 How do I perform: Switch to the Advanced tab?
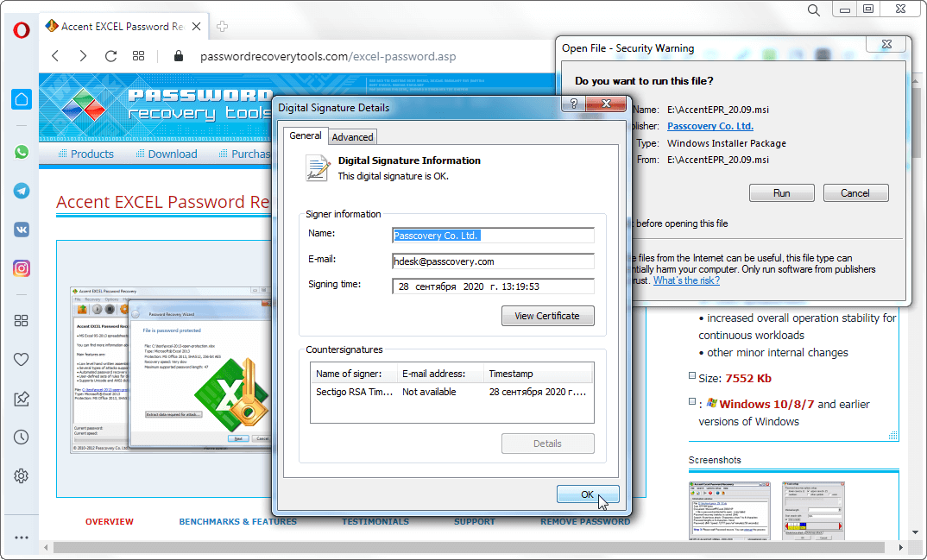[352, 137]
